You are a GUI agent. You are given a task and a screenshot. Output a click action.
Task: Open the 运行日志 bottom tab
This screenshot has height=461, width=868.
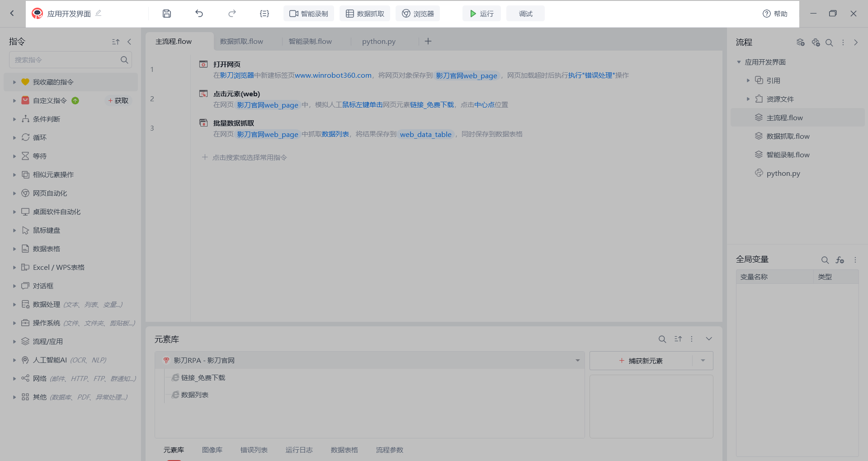click(299, 450)
